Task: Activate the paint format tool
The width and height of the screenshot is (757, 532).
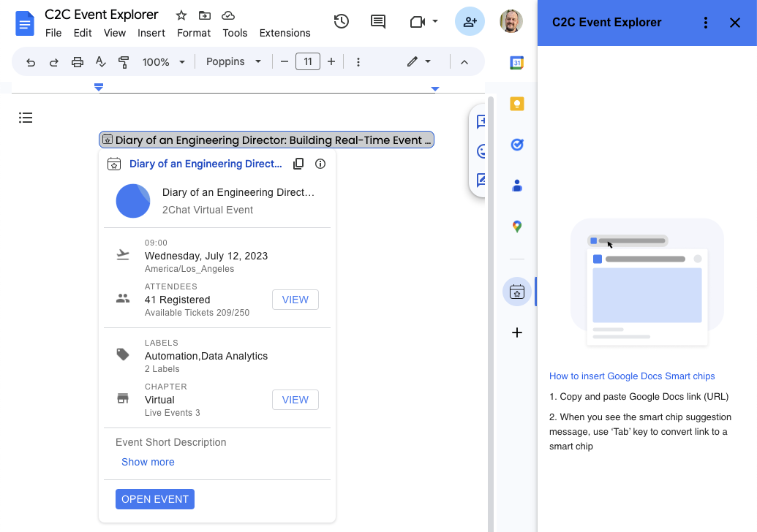Action: pos(124,61)
